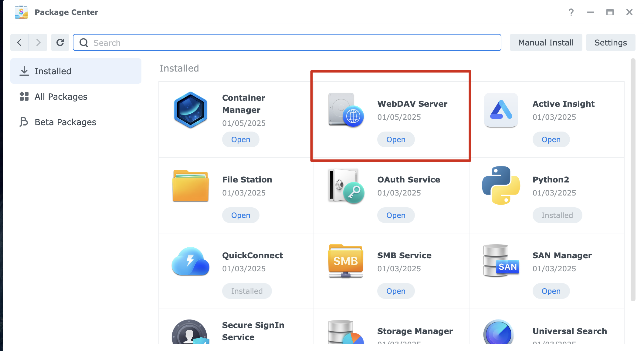The image size is (644, 351).
Task: Click Installed button under Python2
Action: (x=557, y=215)
